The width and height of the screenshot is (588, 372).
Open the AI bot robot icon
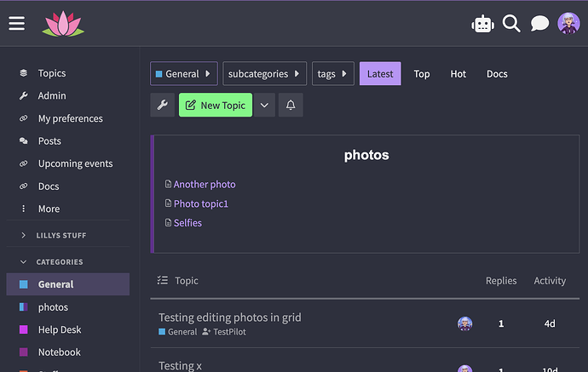(482, 24)
